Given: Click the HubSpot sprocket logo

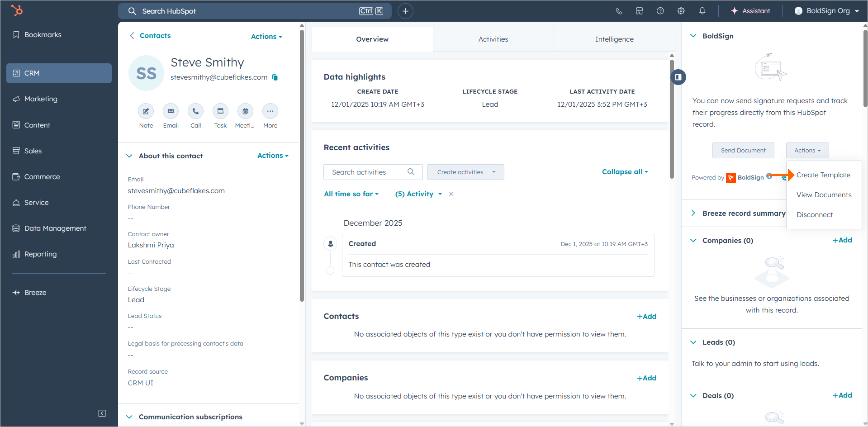Looking at the screenshot, I should (17, 10).
